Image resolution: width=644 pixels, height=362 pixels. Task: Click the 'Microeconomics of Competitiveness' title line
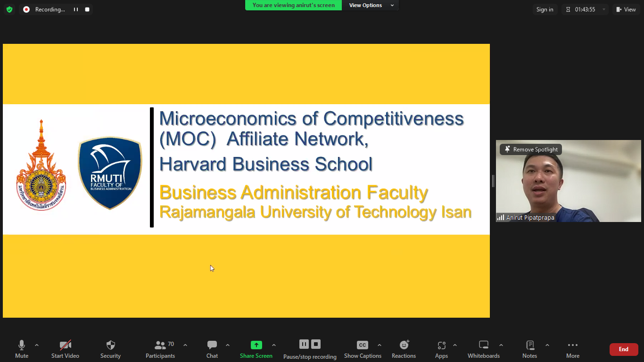[312, 118]
